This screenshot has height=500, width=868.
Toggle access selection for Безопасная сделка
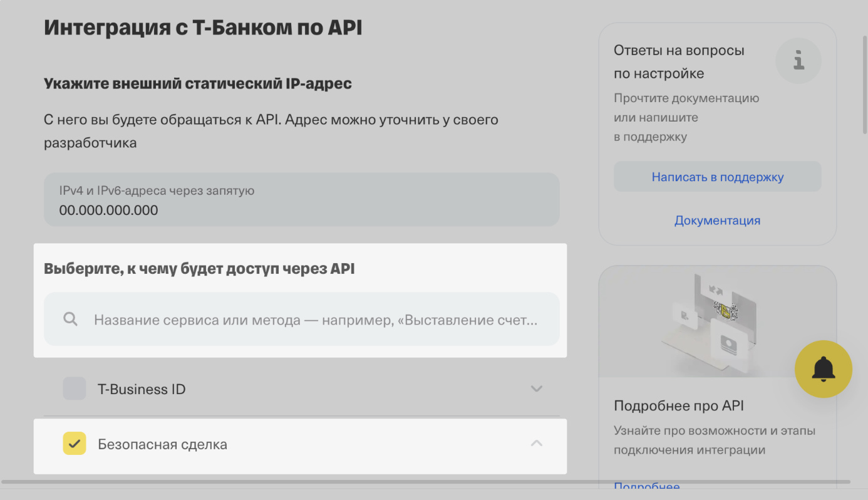75,444
